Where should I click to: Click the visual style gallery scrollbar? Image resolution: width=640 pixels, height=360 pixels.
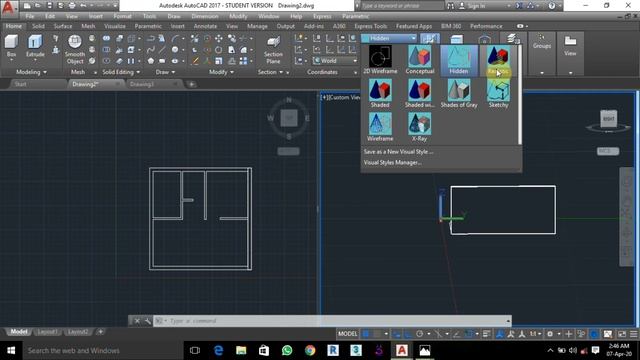520,94
